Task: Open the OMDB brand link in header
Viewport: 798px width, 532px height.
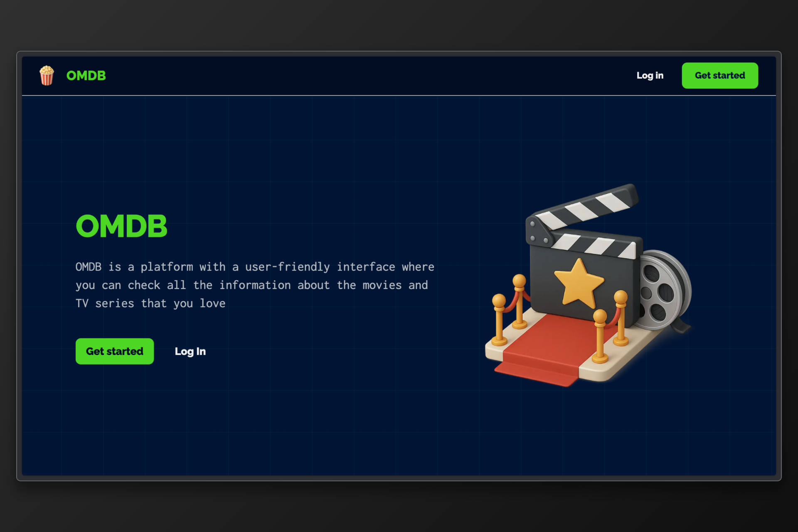Action: (x=86, y=76)
